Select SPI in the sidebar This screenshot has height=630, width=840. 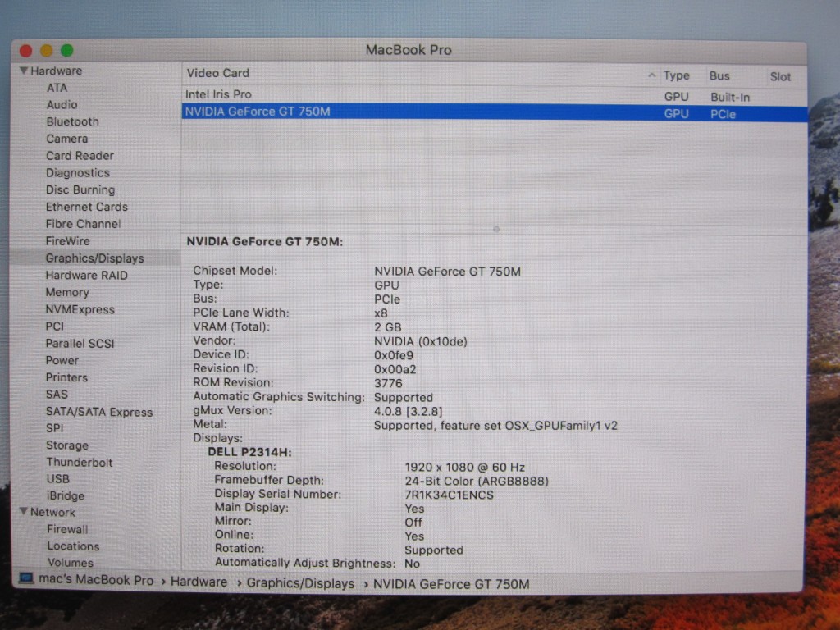[55, 428]
